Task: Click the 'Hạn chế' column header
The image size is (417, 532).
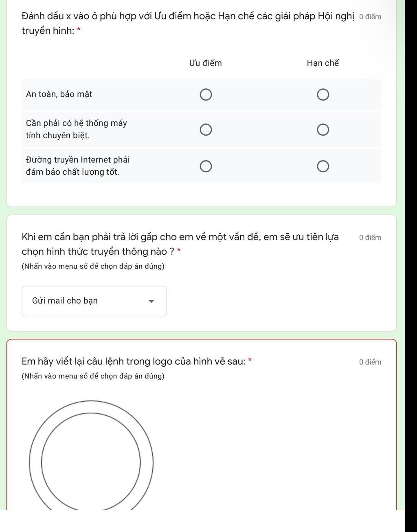Action: coord(323,63)
